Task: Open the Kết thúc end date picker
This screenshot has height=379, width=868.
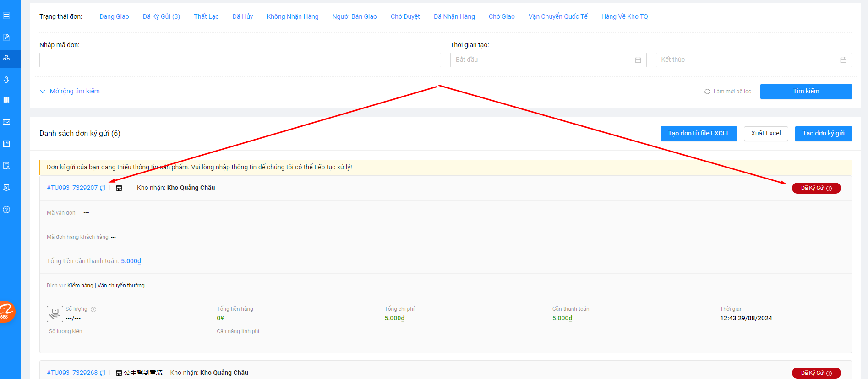Action: pyautogui.click(x=753, y=60)
